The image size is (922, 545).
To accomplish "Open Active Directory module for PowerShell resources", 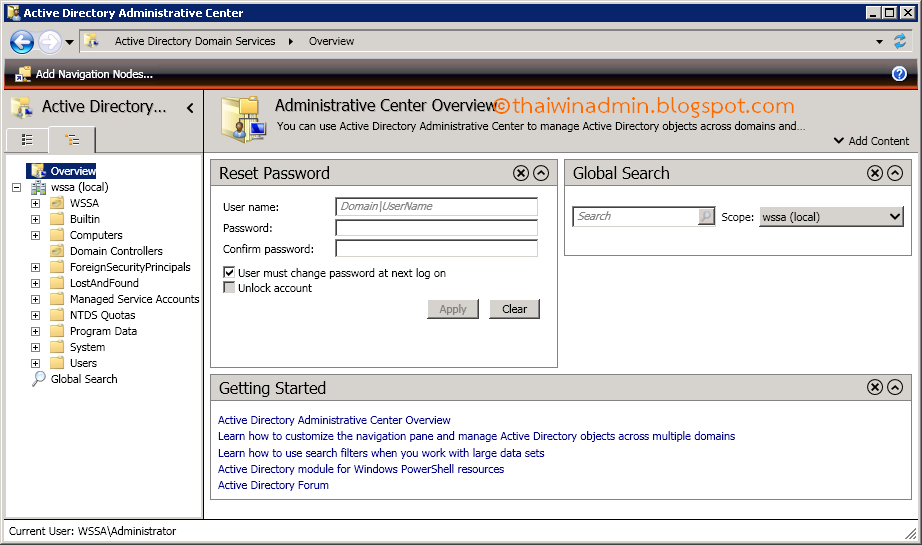I will pyautogui.click(x=361, y=469).
